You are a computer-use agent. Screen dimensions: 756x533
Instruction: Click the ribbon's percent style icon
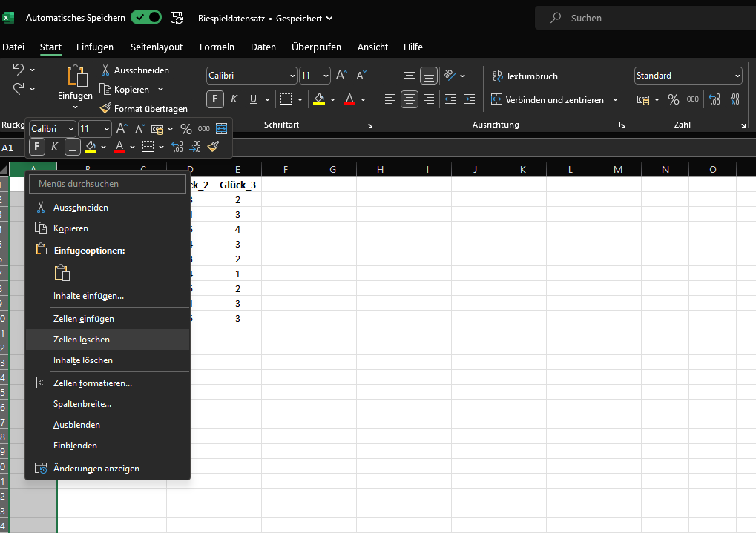(x=673, y=99)
